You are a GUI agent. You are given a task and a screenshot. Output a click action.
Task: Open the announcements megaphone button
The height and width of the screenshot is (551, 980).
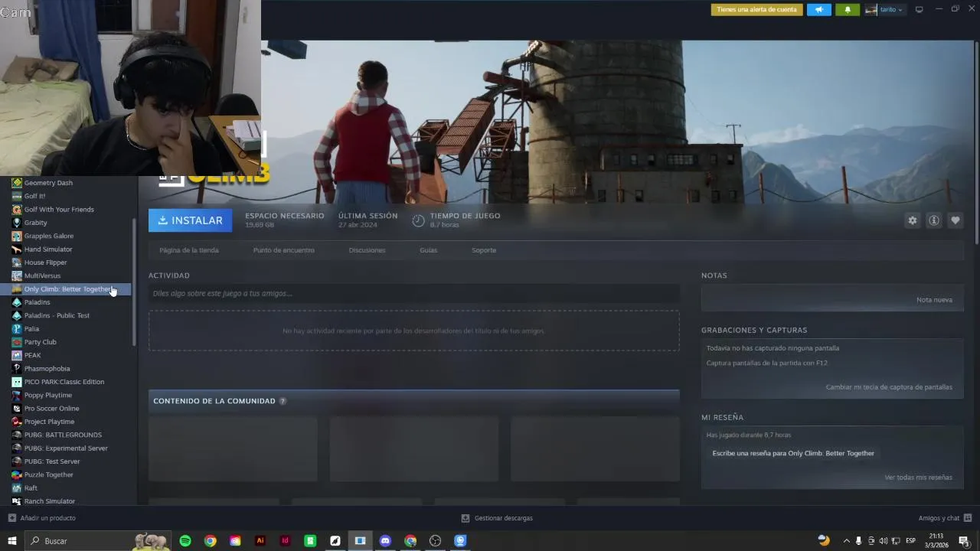pyautogui.click(x=818, y=10)
